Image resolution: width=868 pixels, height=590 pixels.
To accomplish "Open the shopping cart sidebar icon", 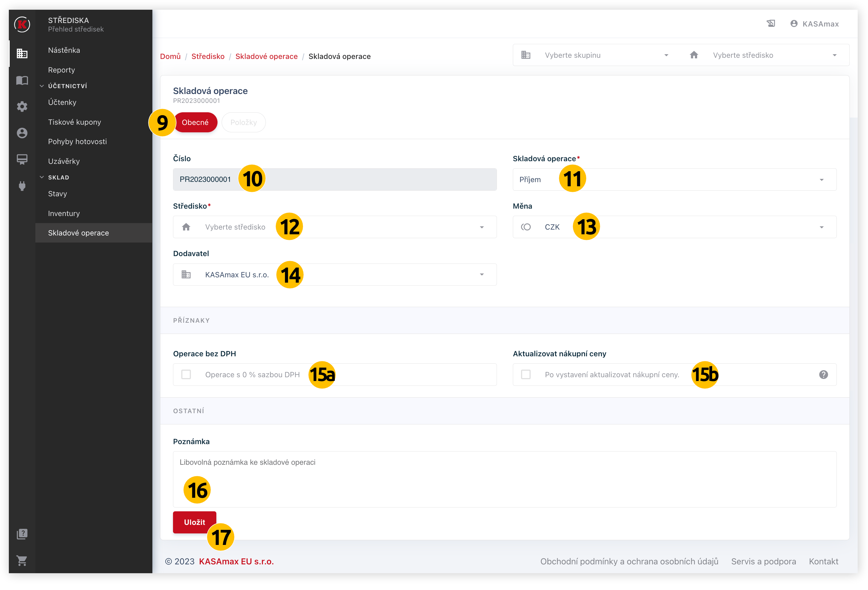I will click(x=22, y=560).
